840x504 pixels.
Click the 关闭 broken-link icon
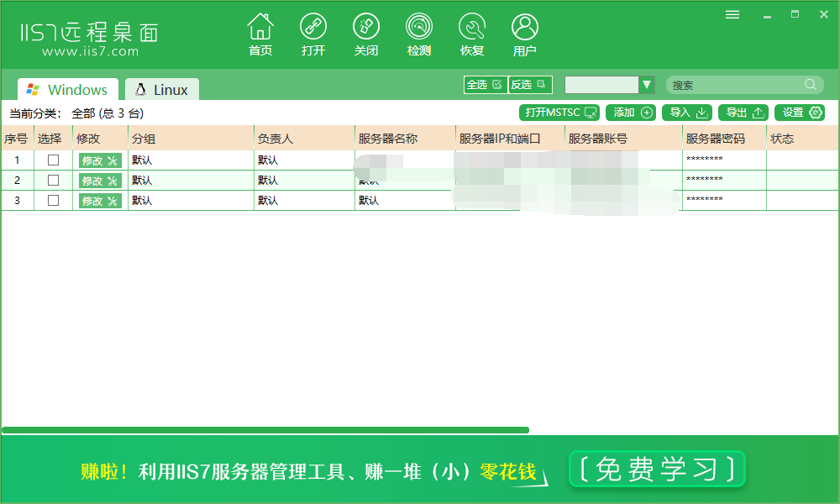click(366, 27)
